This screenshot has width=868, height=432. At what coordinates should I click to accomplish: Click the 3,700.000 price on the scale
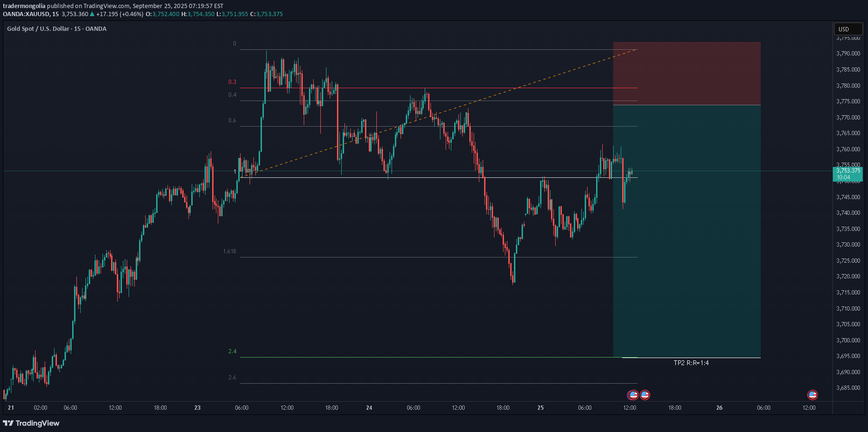[848, 340]
